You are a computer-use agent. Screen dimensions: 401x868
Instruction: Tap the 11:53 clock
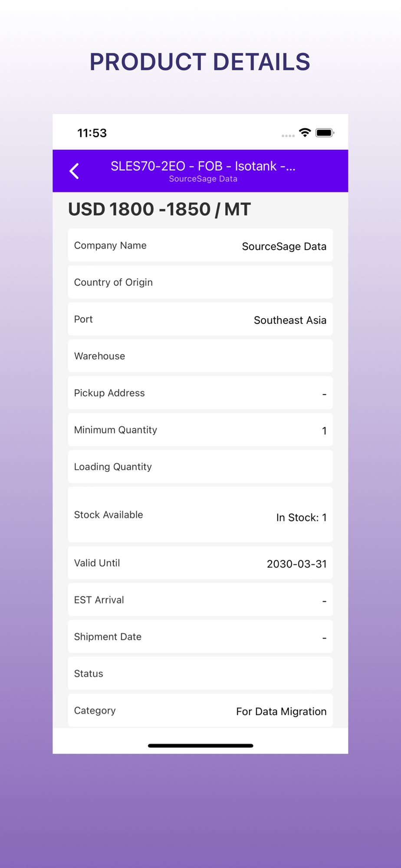tap(92, 133)
